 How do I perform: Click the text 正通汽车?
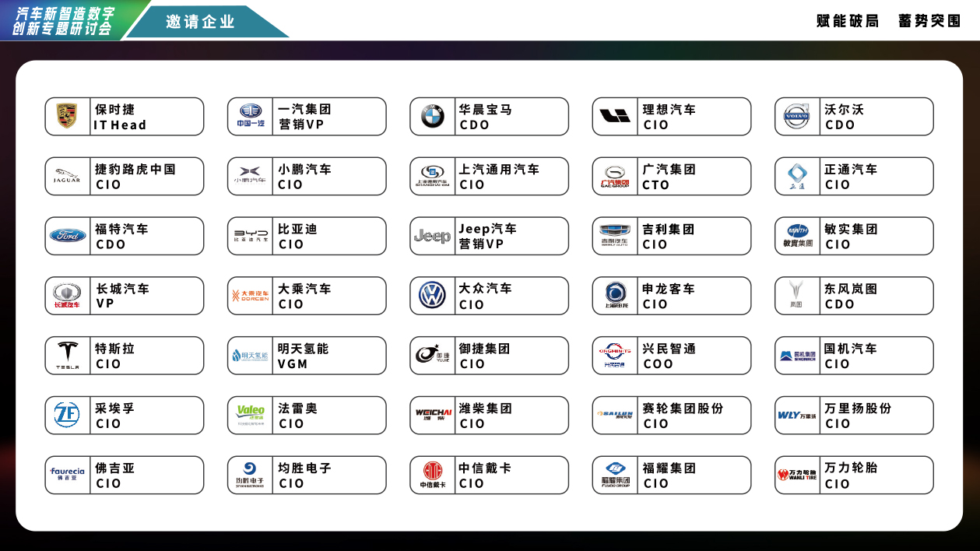pyautogui.click(x=851, y=169)
